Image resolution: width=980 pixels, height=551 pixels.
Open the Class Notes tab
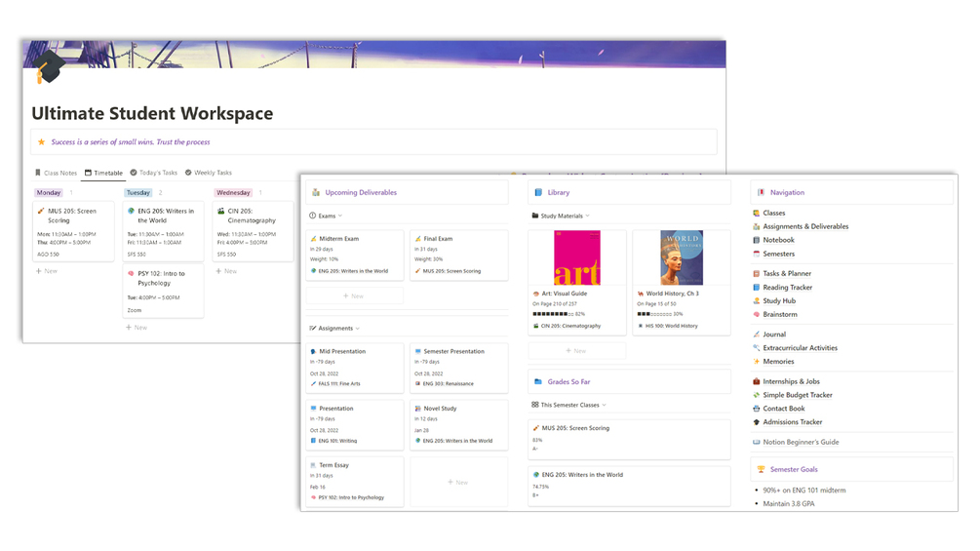(57, 173)
